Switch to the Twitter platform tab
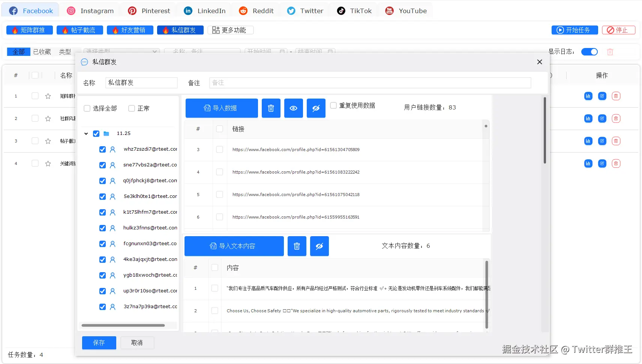 coord(306,10)
